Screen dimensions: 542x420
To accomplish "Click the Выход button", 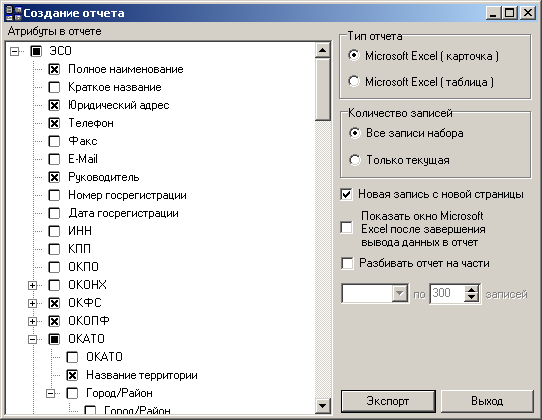I will (487, 401).
